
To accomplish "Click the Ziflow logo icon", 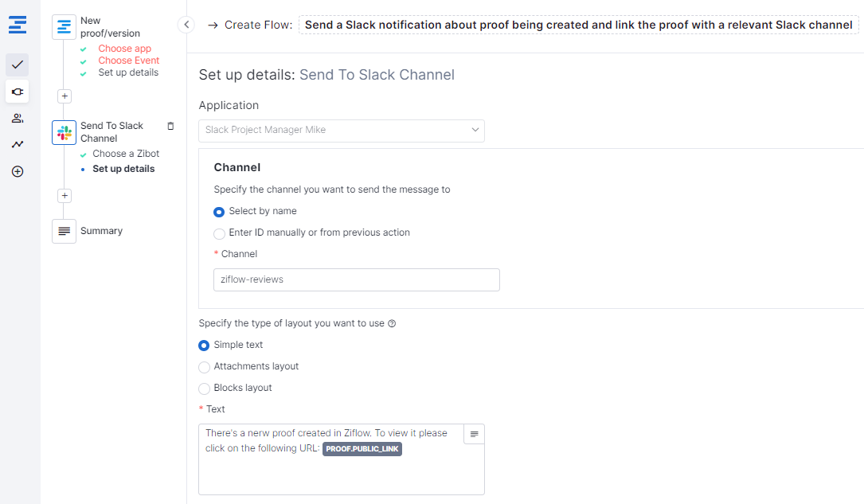I will (18, 25).
